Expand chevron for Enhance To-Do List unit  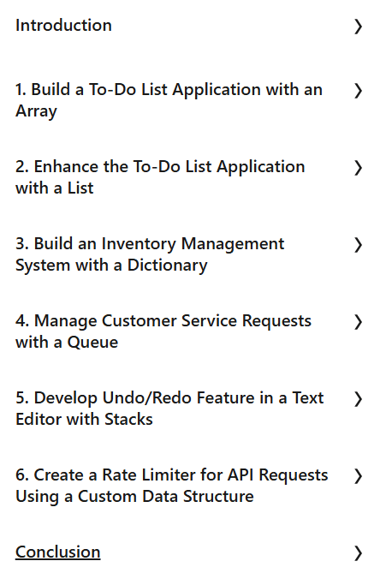(x=358, y=168)
